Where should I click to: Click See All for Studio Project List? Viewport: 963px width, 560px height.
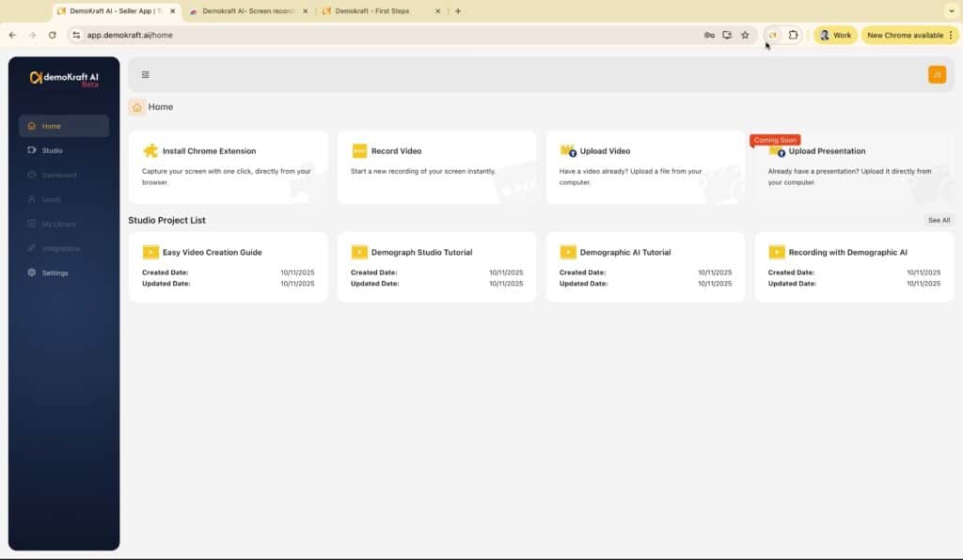pos(939,220)
